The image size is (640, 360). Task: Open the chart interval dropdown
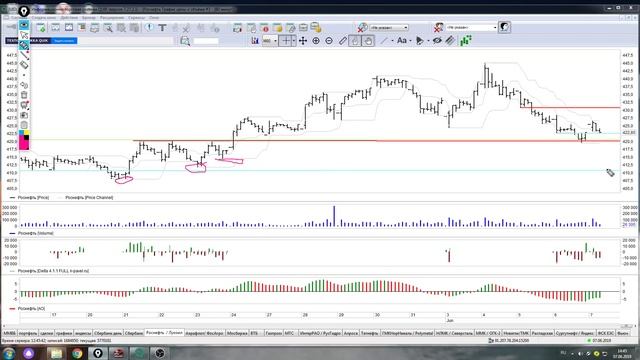(269, 40)
